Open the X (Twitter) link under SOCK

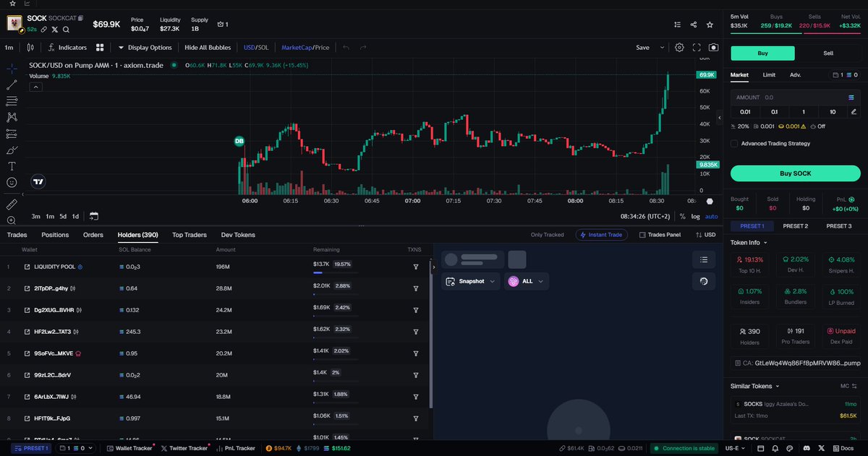pyautogui.click(x=55, y=30)
